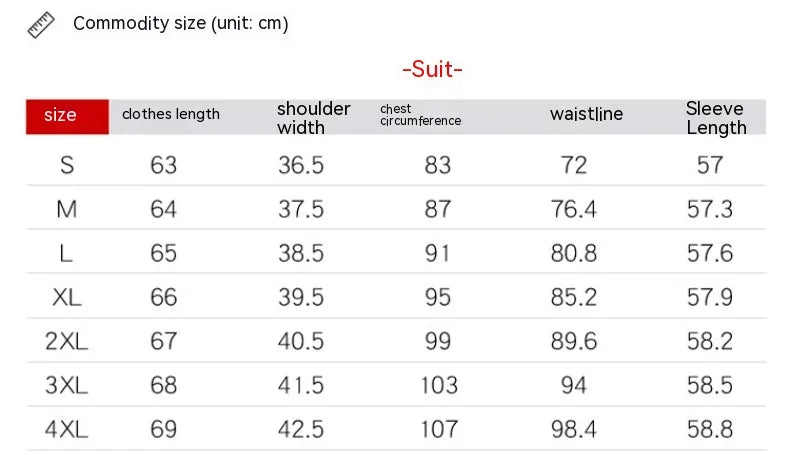Screen dimensions: 786x455
Task: Select the M size row label
Action: pyautogui.click(x=67, y=209)
